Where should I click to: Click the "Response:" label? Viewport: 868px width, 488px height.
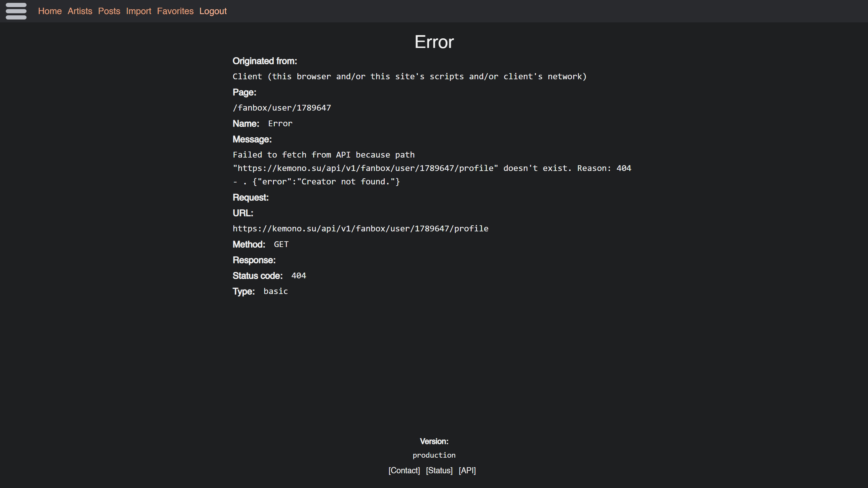[254, 260]
